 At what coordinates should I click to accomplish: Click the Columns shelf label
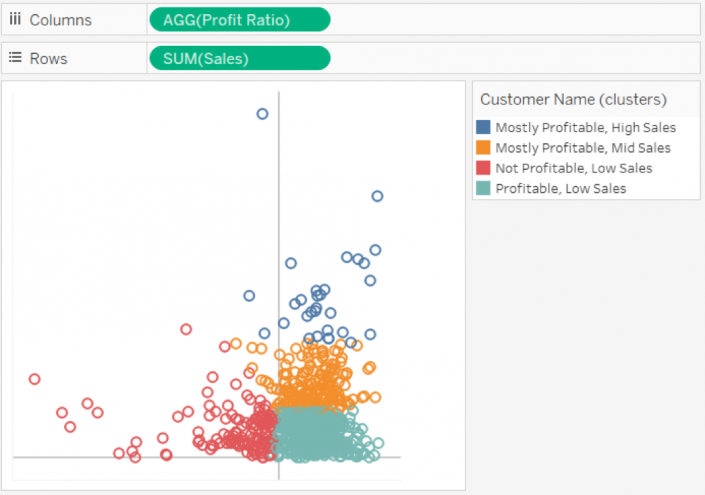click(60, 20)
